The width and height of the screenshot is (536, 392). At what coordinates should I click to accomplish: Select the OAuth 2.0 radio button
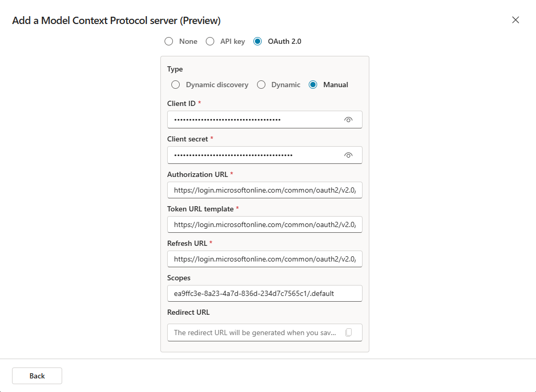tap(258, 41)
